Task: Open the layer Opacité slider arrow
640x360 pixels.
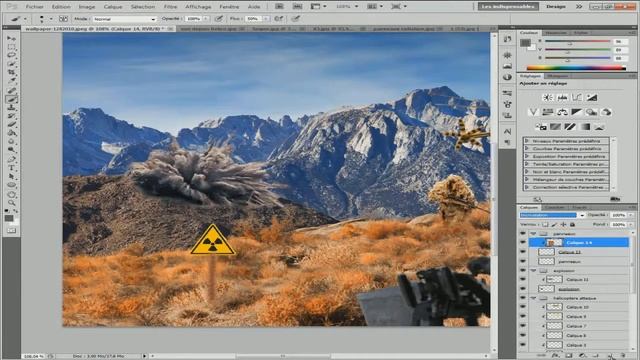Action: pos(631,215)
